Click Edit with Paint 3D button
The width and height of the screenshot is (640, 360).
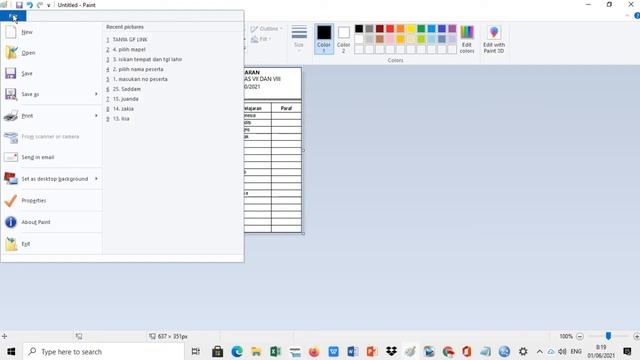pyautogui.click(x=494, y=39)
